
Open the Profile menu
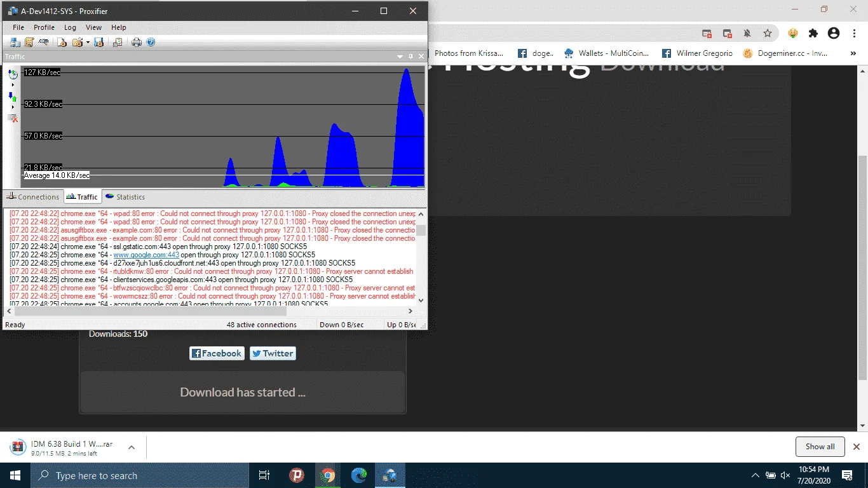click(44, 27)
